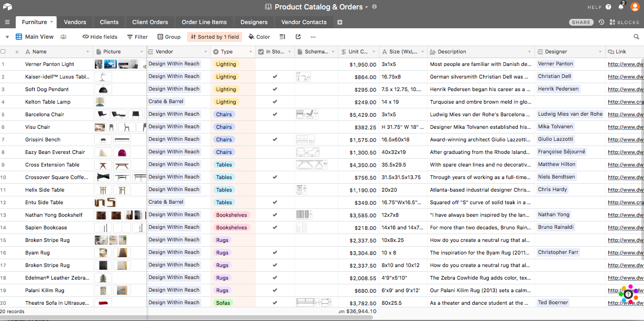Uncheck In Stock for Grissini Bench
This screenshot has height=321, width=644.
[x=275, y=139]
